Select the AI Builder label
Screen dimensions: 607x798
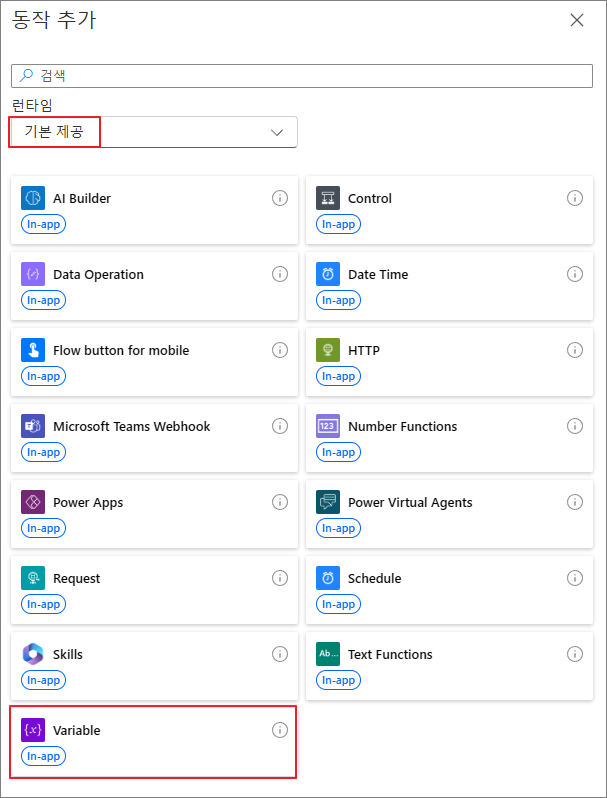coord(82,198)
